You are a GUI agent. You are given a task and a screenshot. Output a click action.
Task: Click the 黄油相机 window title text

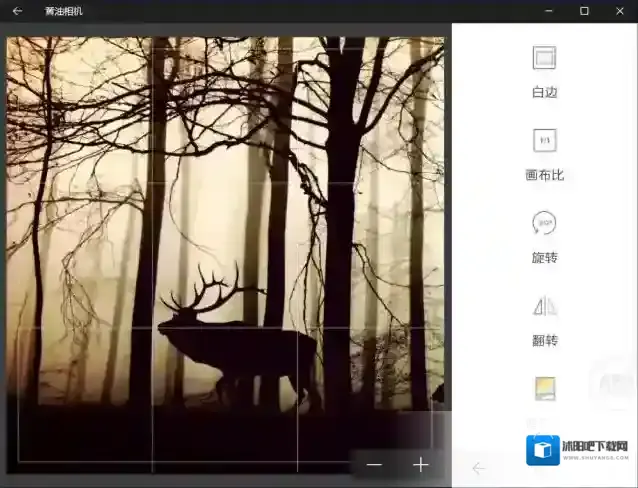click(x=64, y=11)
